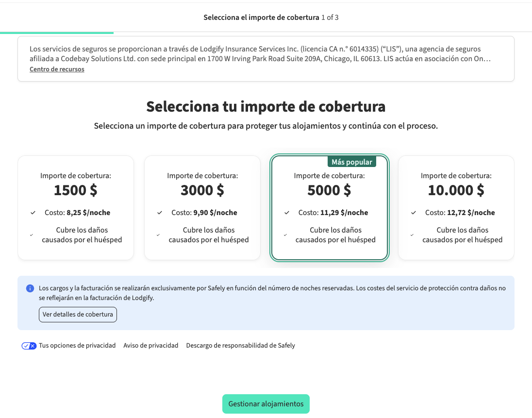The image size is (532, 418).
Task: Click the green step progress bar
Action: [57, 33]
